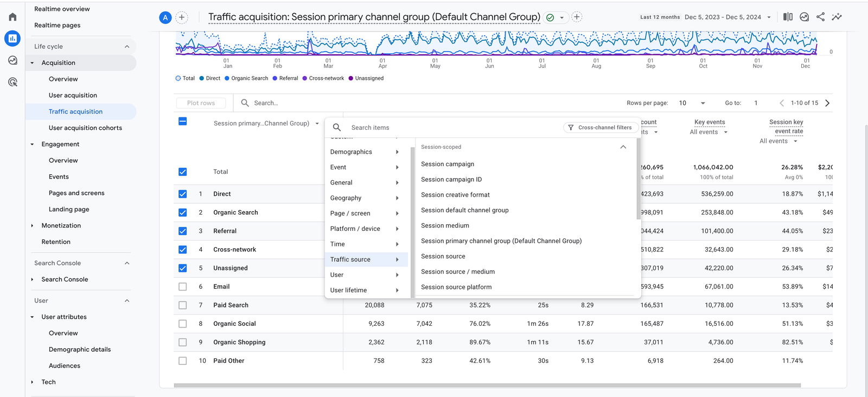The width and height of the screenshot is (868, 397).
Task: Collapse the Session-scoped section
Action: [x=623, y=147]
